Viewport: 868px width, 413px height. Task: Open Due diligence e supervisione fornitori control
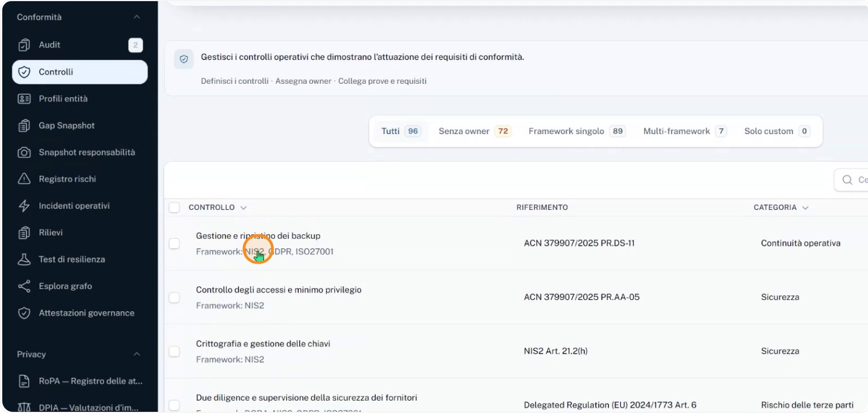point(307,398)
